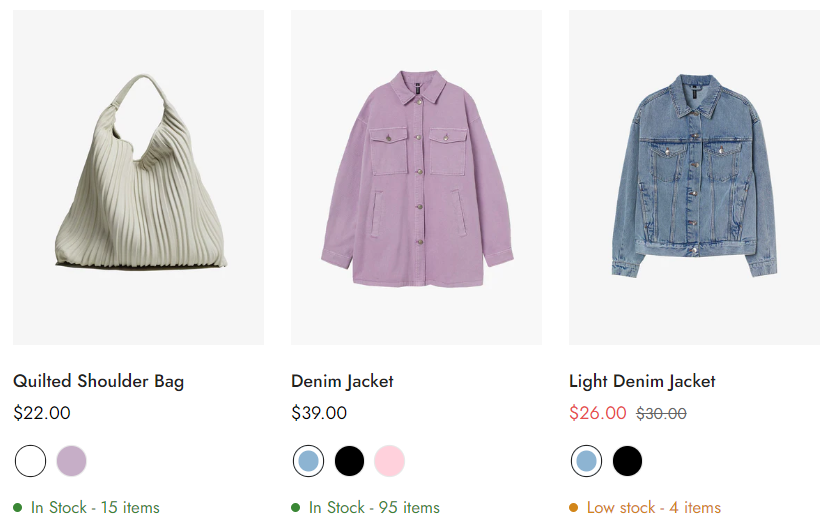
Task: Open the purple Denim Jacket product image
Action: coord(416,177)
